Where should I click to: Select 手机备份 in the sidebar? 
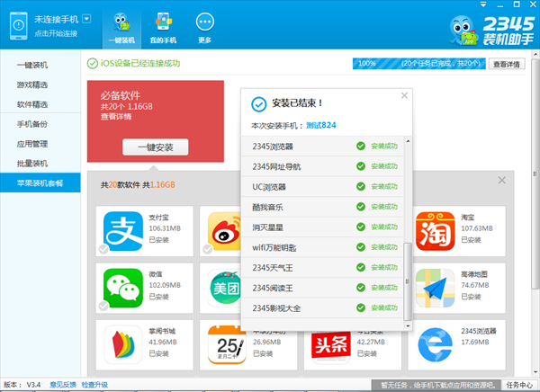[x=32, y=124]
